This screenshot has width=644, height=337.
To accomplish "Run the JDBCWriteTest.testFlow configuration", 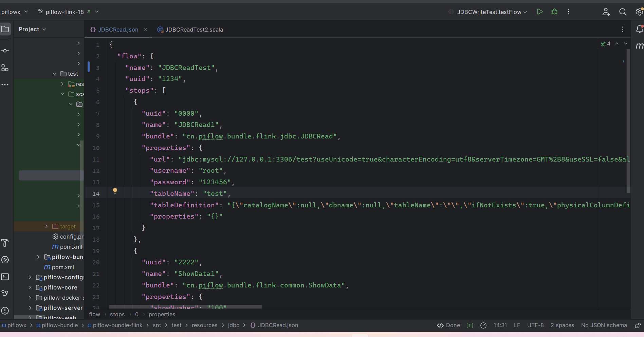I will (x=540, y=12).
